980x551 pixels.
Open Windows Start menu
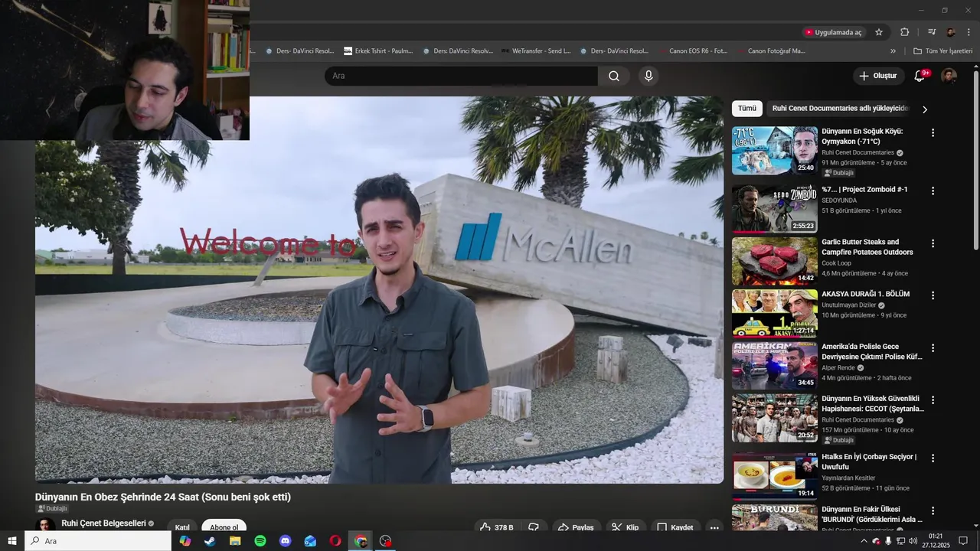pos(11,541)
